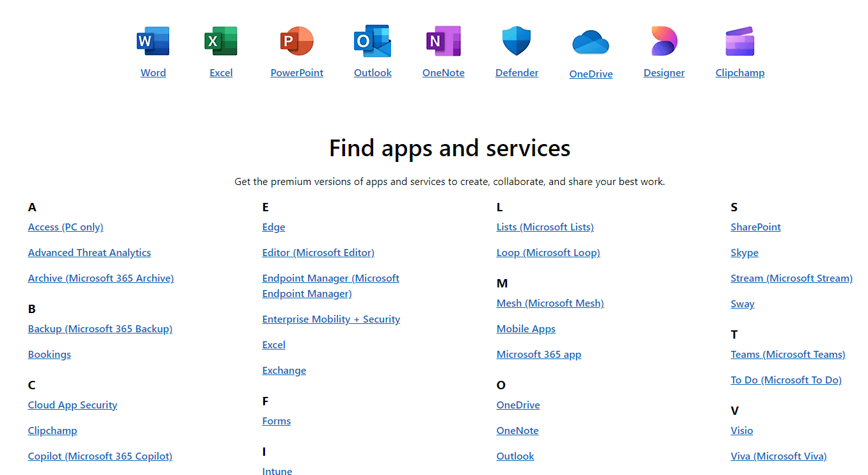Click Editor (Microsoft Editor)
The height and width of the screenshot is (475, 868).
[318, 252]
